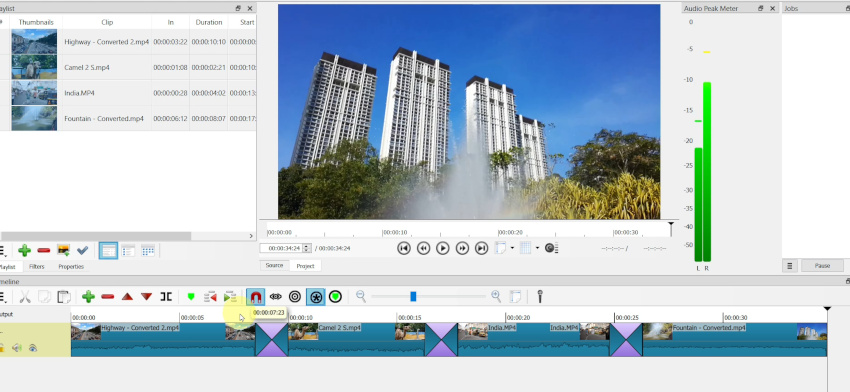The height and width of the screenshot is (392, 850).
Task: Toggle scrub while dragging eye icon
Action: [275, 297]
